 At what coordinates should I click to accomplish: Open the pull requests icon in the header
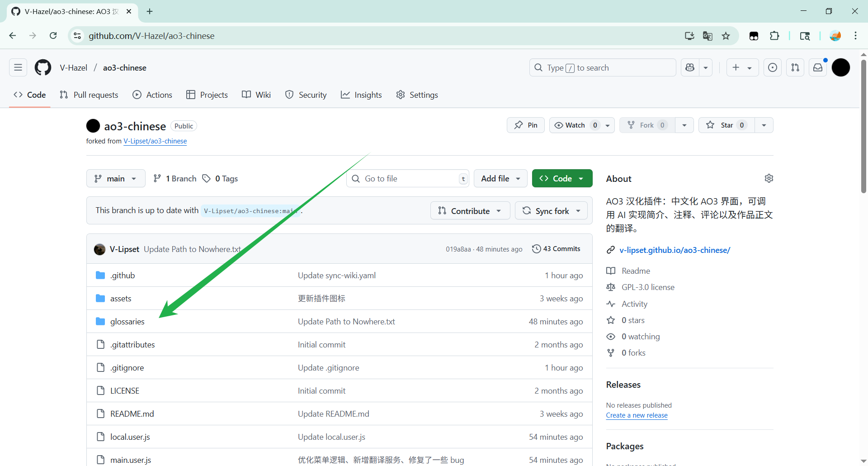(x=795, y=68)
